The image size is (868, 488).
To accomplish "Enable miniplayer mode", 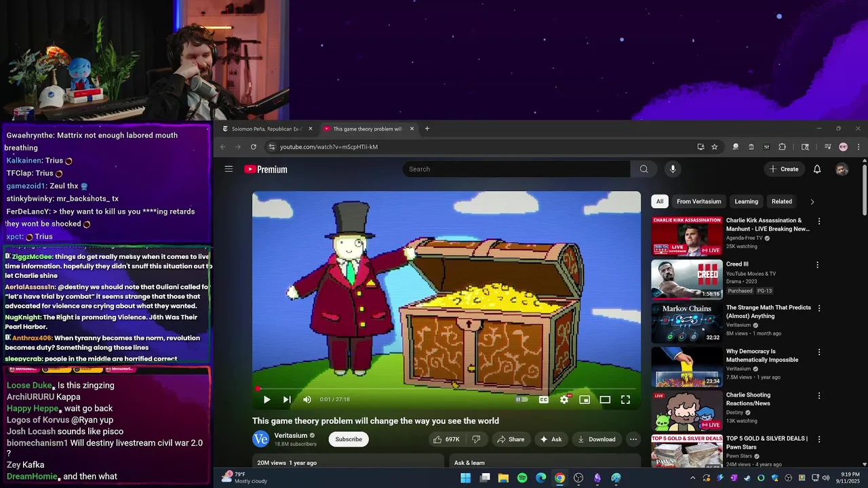I will [x=585, y=400].
